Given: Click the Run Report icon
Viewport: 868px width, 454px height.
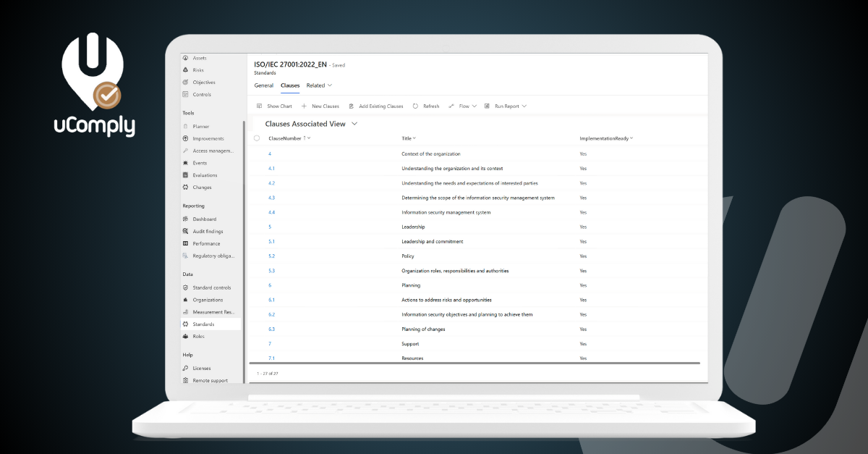Looking at the screenshot, I should 487,106.
